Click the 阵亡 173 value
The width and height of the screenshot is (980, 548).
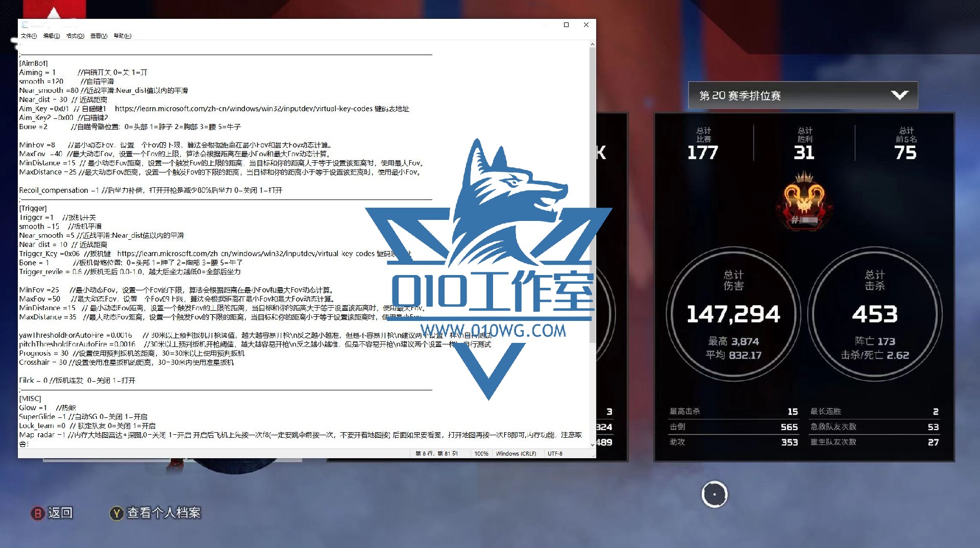875,341
